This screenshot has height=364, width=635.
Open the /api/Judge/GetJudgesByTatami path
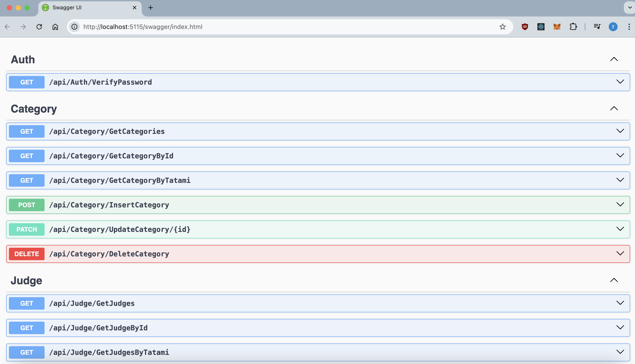109,352
